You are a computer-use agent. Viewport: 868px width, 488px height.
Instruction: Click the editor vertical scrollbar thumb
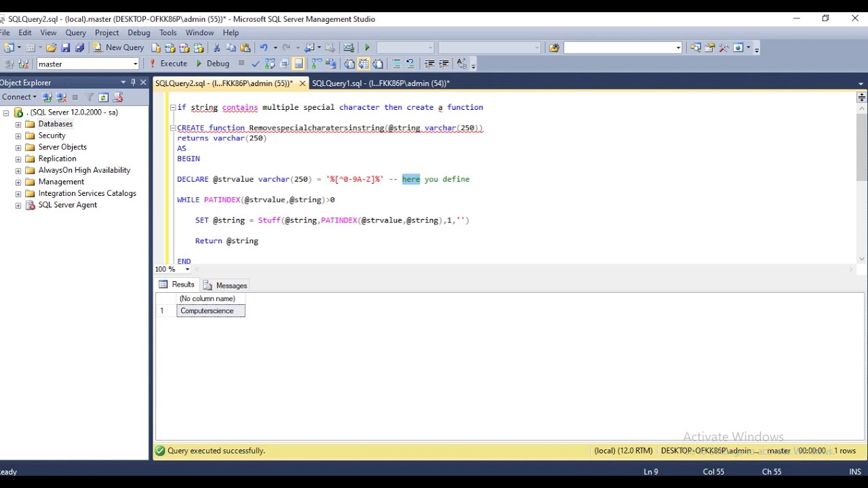[x=861, y=147]
